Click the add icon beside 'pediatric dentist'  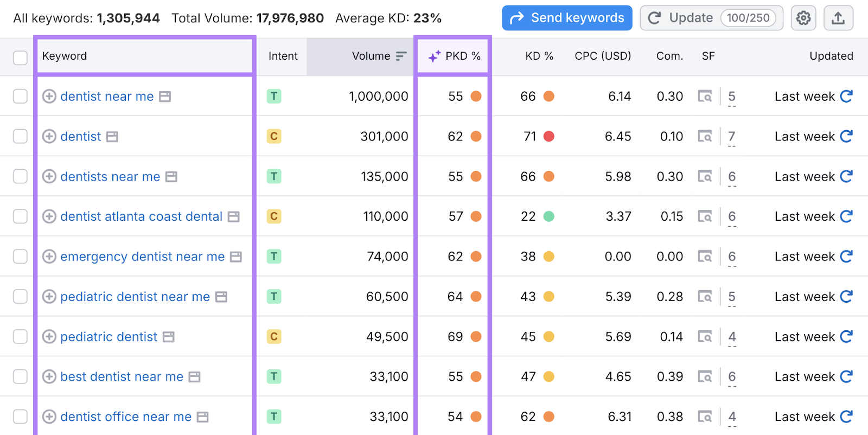click(x=49, y=337)
